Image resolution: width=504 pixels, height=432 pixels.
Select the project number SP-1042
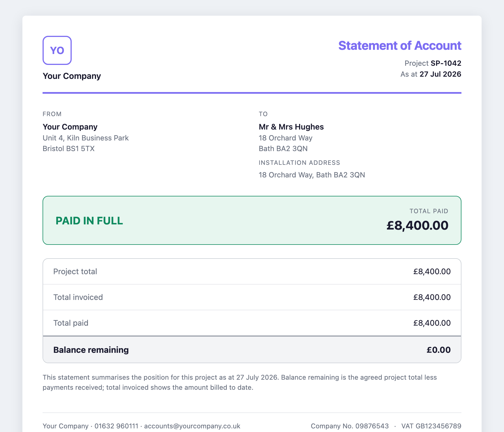446,63
